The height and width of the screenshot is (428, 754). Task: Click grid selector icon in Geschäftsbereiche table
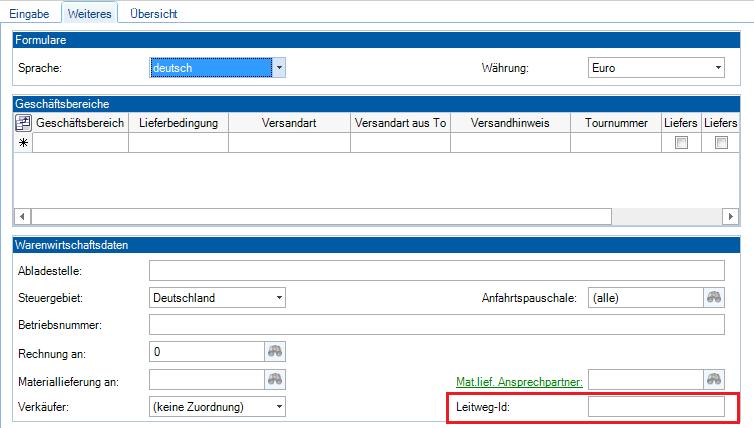(23, 123)
